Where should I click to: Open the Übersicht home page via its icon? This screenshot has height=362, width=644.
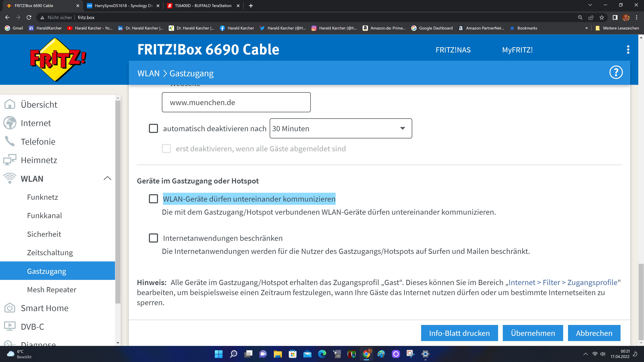(x=10, y=104)
